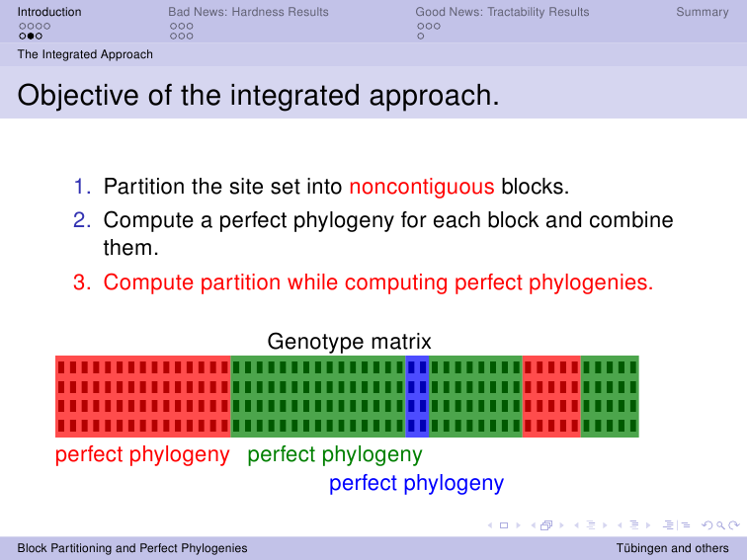Go to the Summary section
747x560 pixels.
pos(703,12)
